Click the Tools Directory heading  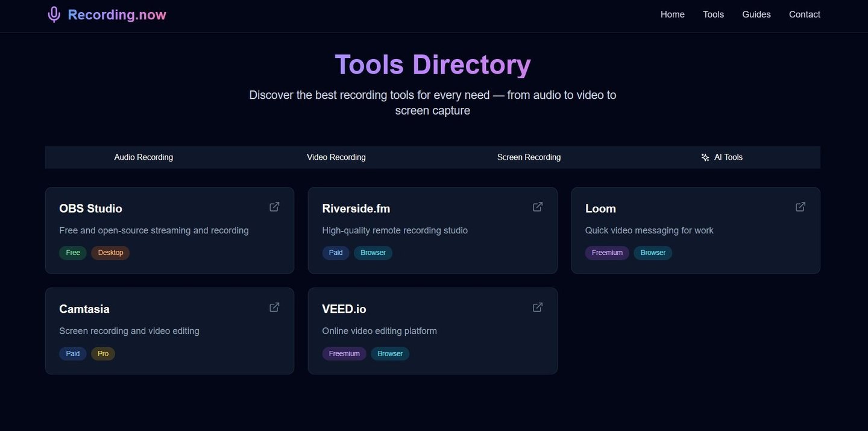(x=433, y=64)
